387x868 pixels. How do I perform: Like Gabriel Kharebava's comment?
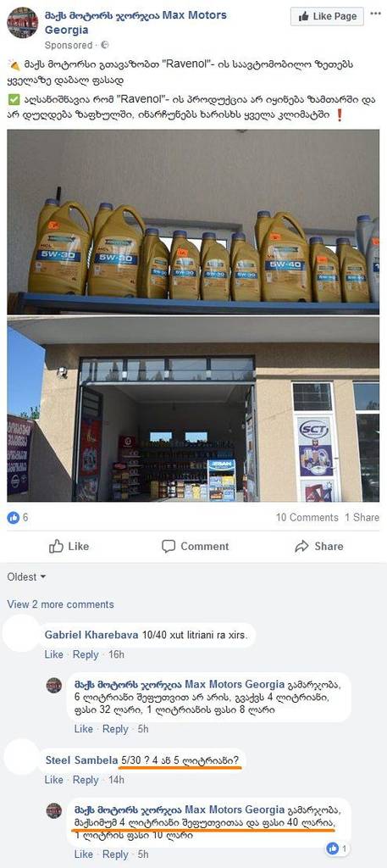(53, 654)
